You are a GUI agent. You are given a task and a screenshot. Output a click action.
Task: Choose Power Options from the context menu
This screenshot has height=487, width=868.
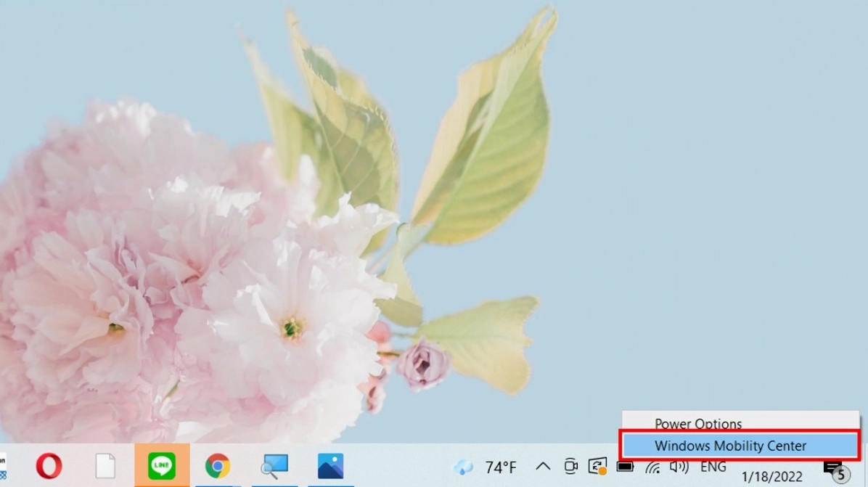[x=697, y=424]
